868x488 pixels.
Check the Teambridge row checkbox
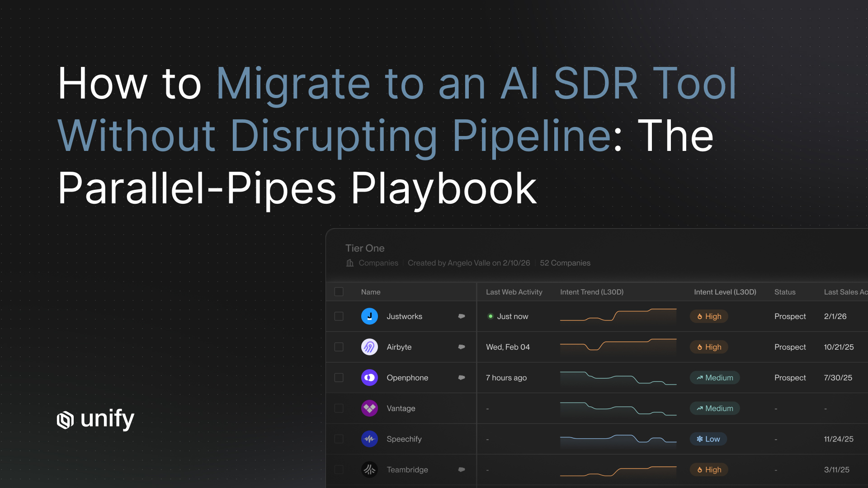click(x=339, y=469)
